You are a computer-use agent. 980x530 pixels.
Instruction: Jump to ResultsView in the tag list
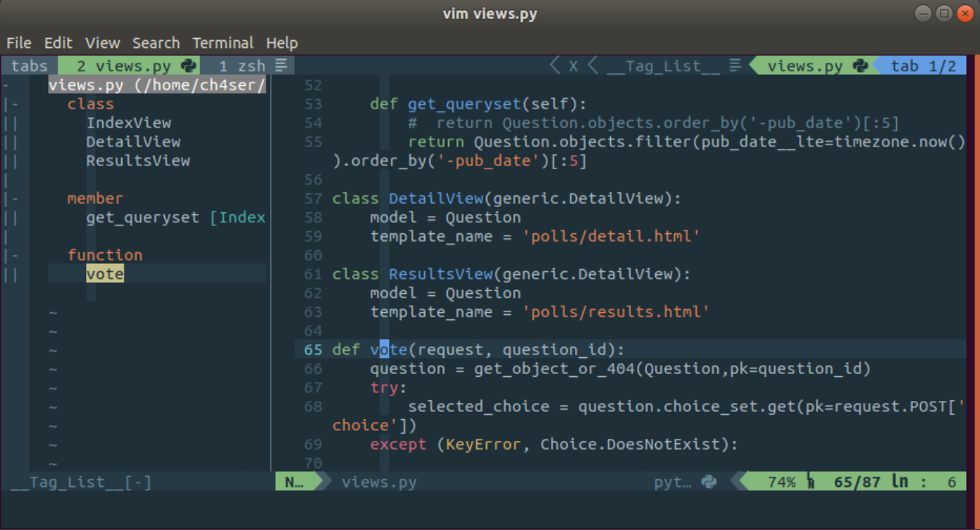pos(138,161)
